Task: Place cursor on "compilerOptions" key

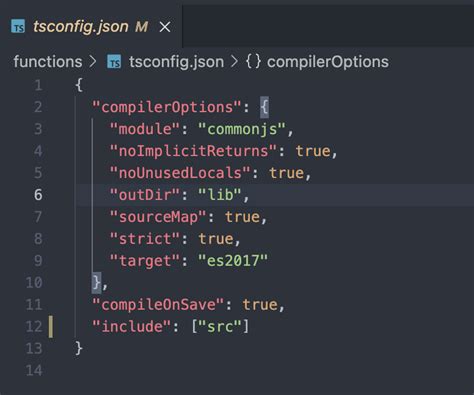Action: coord(167,107)
